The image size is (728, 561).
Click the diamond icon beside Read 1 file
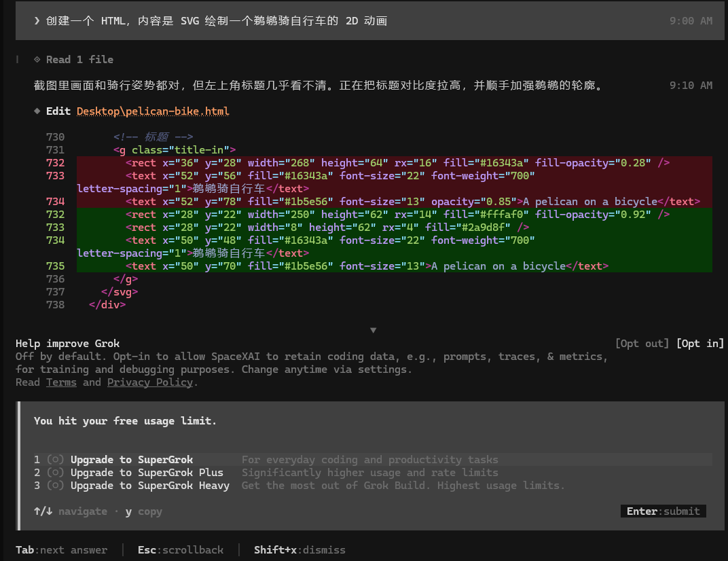tap(37, 60)
